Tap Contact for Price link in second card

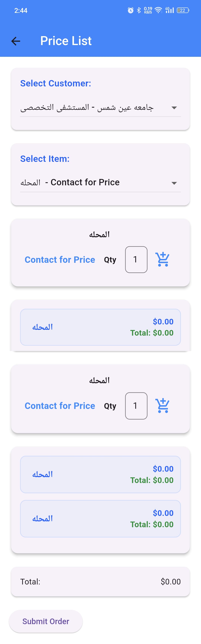(60, 406)
